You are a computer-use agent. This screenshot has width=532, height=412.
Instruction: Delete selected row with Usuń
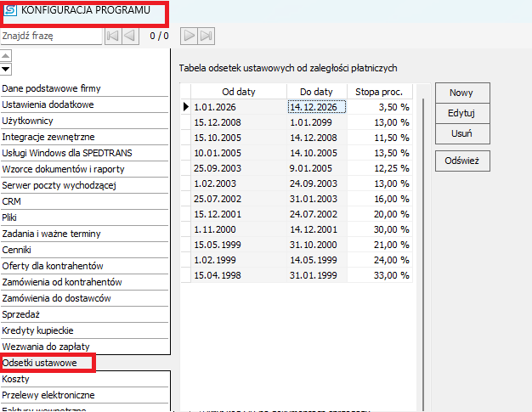tap(462, 133)
